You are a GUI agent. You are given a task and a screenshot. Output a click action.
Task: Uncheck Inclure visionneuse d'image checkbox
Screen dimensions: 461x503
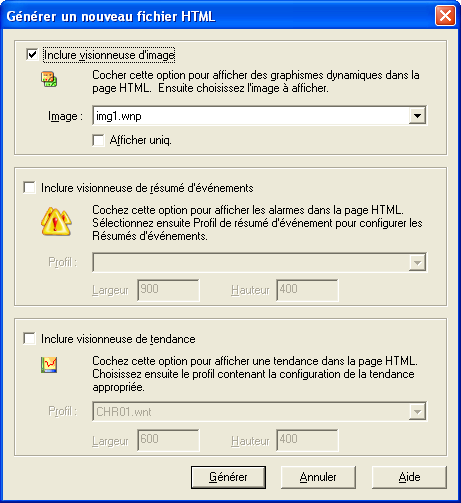pos(32,55)
